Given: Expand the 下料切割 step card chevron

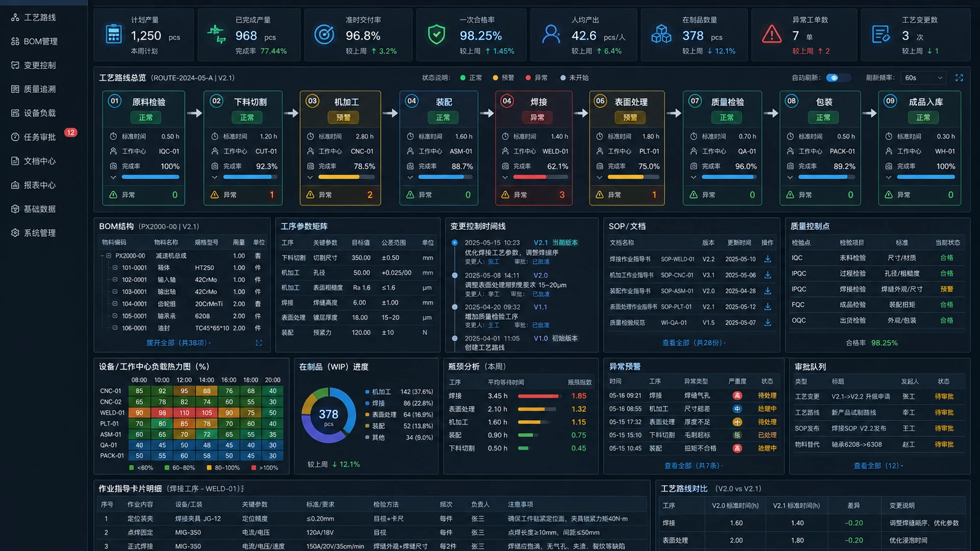Looking at the screenshot, I should [215, 178].
